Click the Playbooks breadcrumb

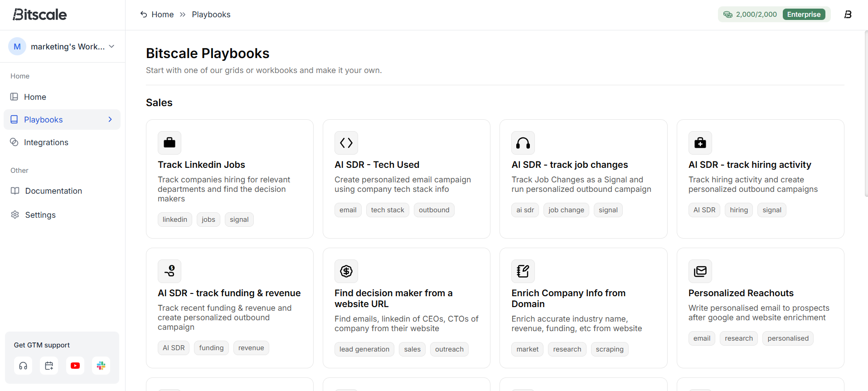click(211, 15)
